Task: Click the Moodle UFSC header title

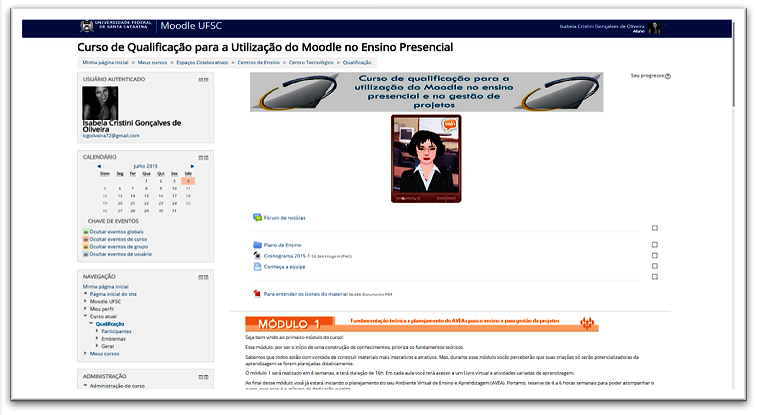Action: tap(191, 26)
